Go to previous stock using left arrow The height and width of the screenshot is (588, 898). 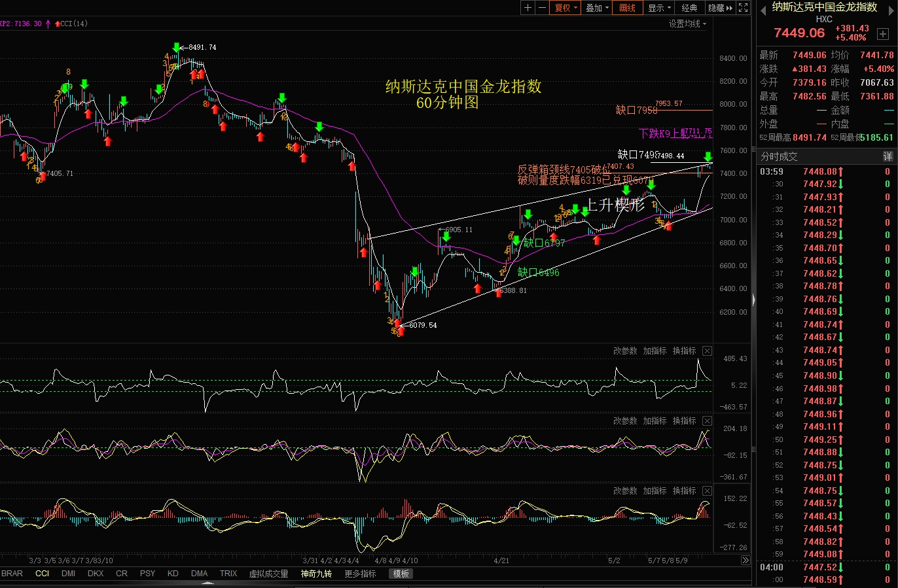(763, 12)
